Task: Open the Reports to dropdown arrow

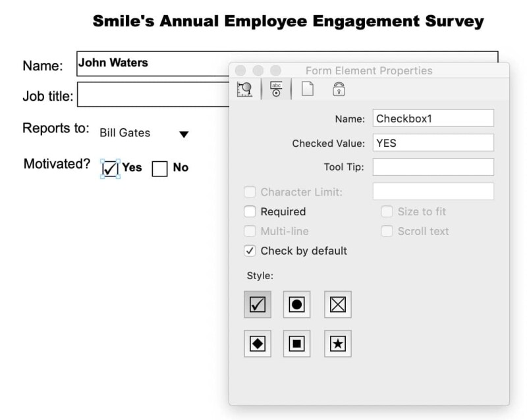Action: [x=184, y=134]
